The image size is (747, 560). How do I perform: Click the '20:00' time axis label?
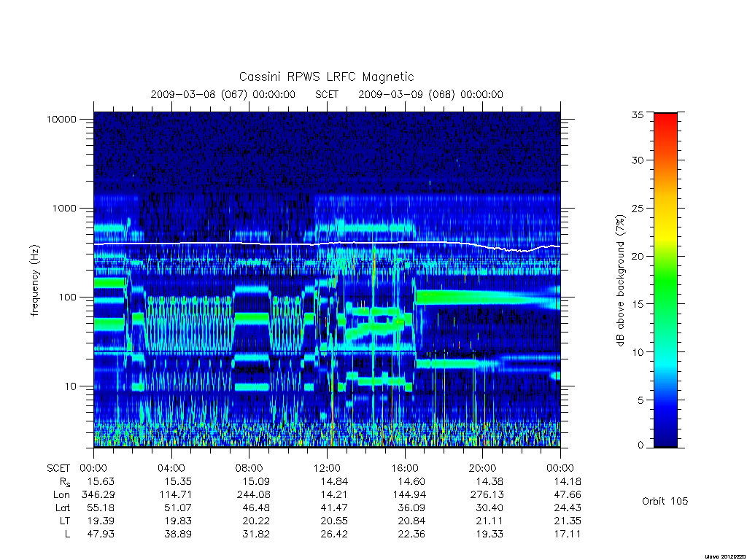coord(483,468)
